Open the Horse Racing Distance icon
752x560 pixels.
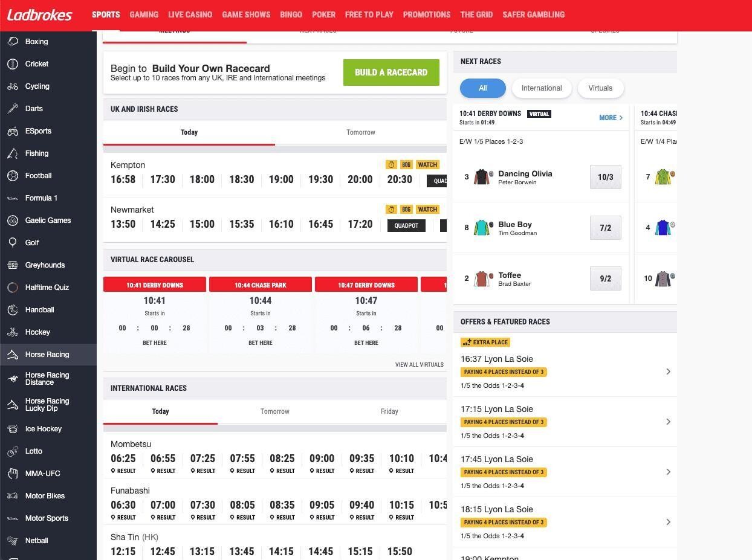click(x=13, y=379)
